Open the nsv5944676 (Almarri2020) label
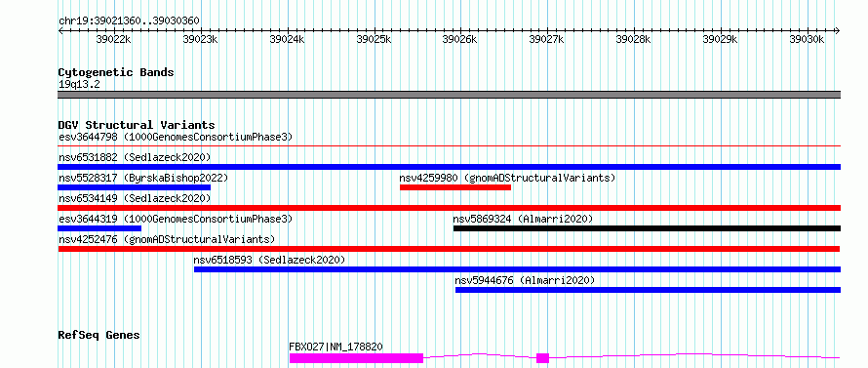The height and width of the screenshot is (368, 868). [526, 280]
